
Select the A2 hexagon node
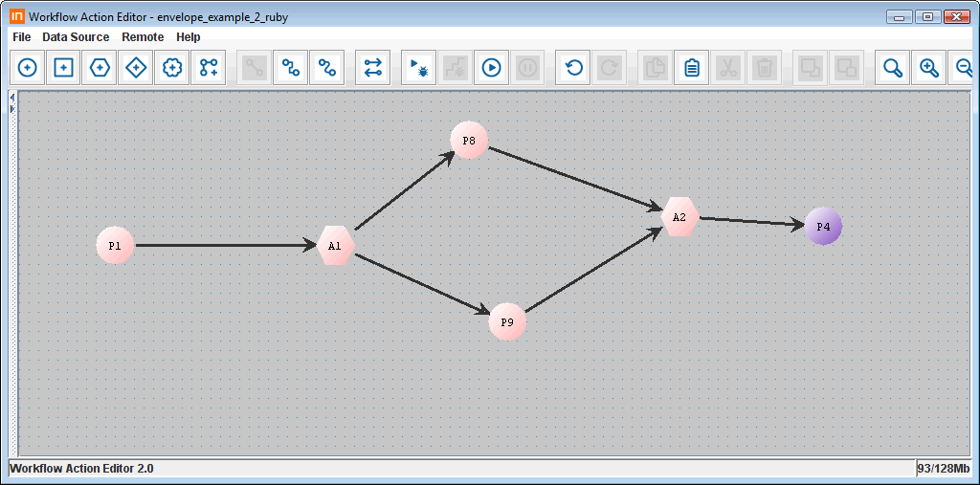click(679, 217)
